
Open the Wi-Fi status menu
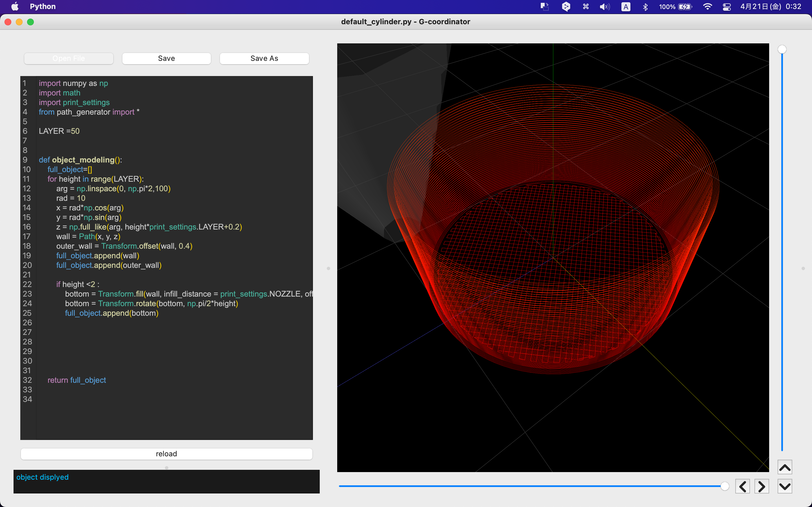click(708, 6)
